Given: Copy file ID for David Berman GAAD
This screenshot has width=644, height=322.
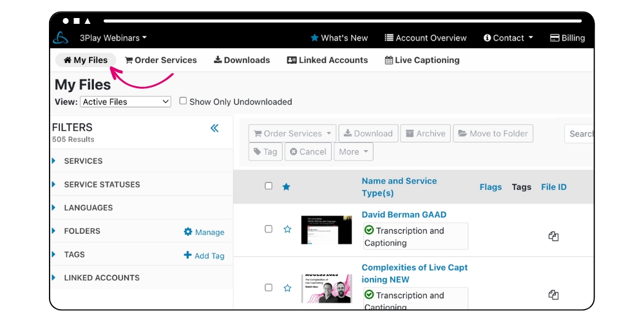Looking at the screenshot, I should 554,236.
